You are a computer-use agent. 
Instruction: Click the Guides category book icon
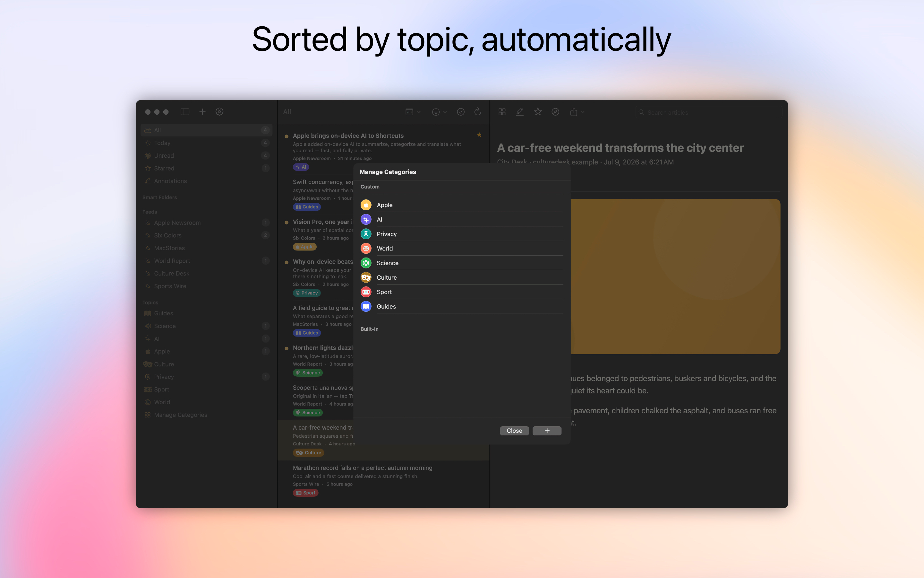(x=366, y=307)
